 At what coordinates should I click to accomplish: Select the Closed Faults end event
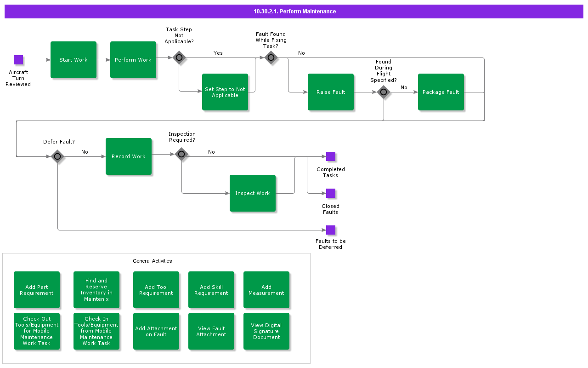click(331, 193)
